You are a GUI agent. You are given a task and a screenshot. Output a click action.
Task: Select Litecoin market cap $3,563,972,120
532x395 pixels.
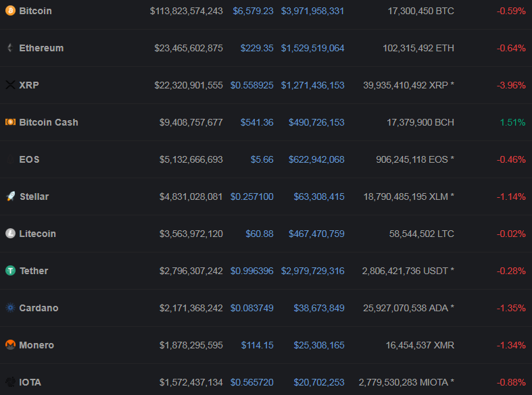(191, 234)
